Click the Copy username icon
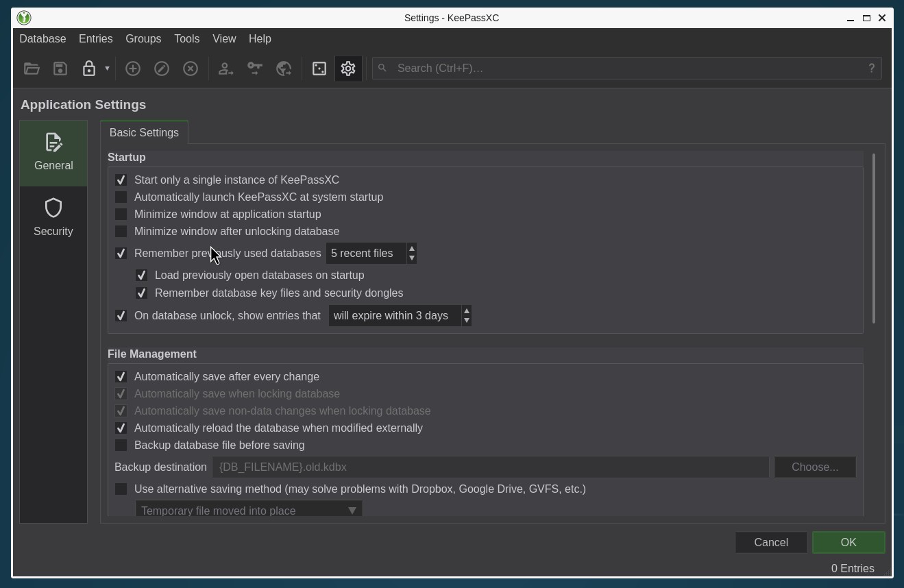904x588 pixels. [225, 69]
